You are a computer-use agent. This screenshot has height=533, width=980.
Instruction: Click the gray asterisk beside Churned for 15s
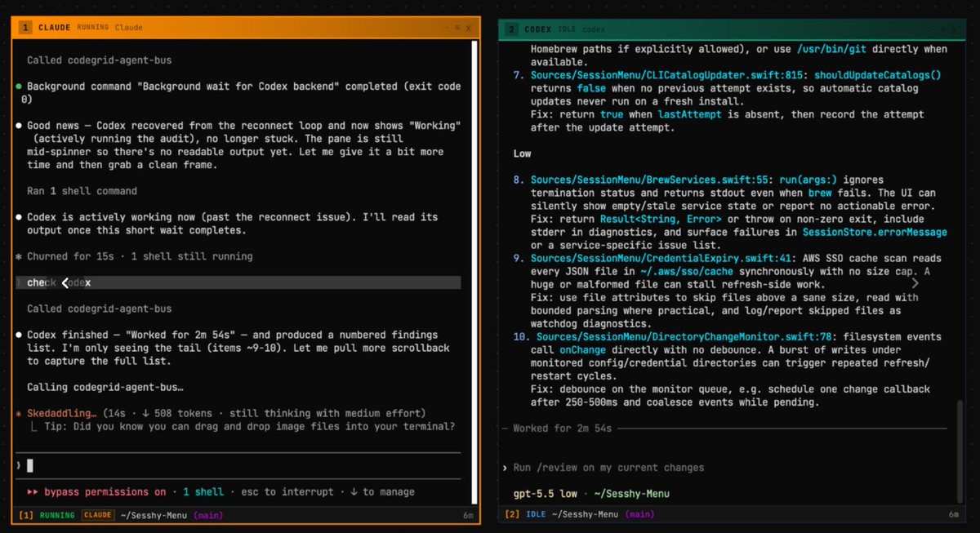18,256
